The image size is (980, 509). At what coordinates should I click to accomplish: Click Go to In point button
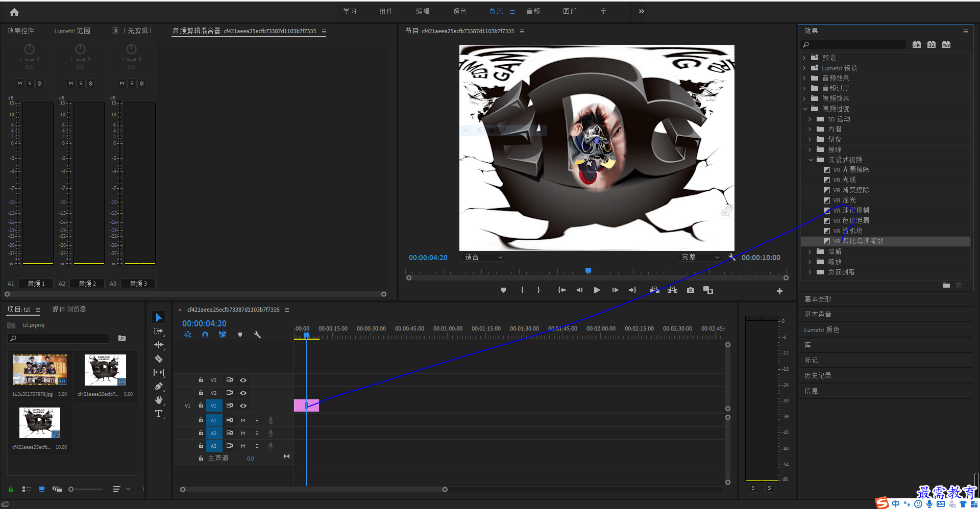tap(561, 290)
